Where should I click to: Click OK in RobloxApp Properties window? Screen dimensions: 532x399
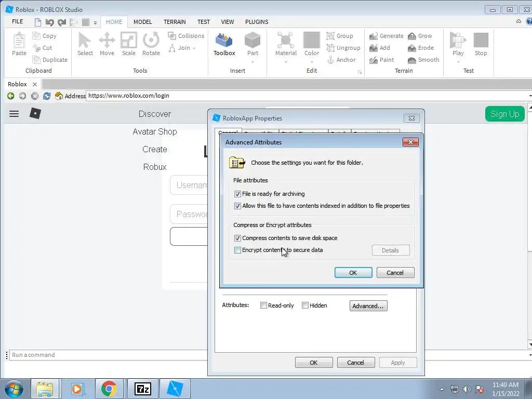[x=313, y=362]
